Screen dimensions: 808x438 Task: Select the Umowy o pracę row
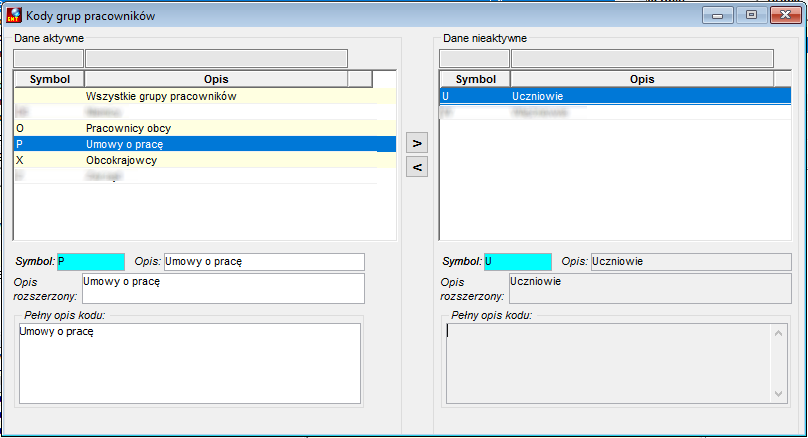click(x=205, y=144)
